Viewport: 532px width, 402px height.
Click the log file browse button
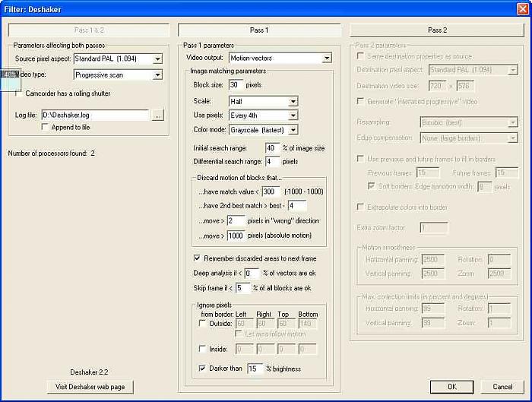[157, 116]
